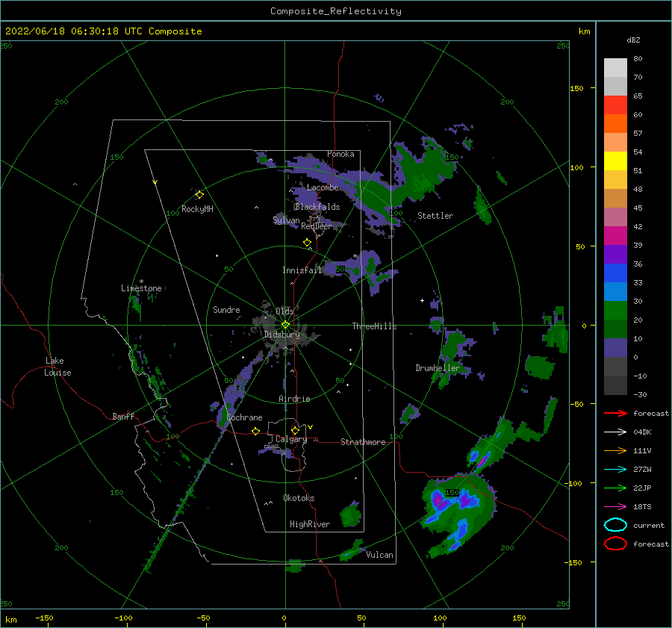This screenshot has width=672, height=628.
Task: Click the yellow 54 dBZ color swatch
Action: pyautogui.click(x=615, y=161)
